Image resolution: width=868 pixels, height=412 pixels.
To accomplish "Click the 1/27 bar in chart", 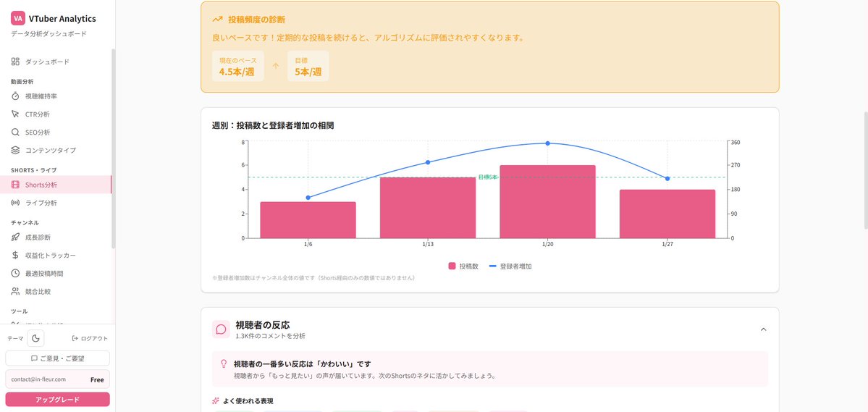I will pos(667,214).
